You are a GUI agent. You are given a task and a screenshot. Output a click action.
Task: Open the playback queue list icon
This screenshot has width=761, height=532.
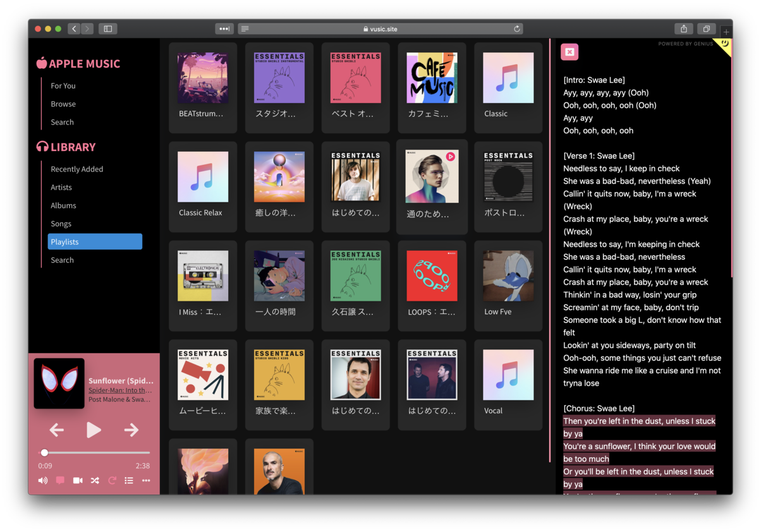[129, 481]
